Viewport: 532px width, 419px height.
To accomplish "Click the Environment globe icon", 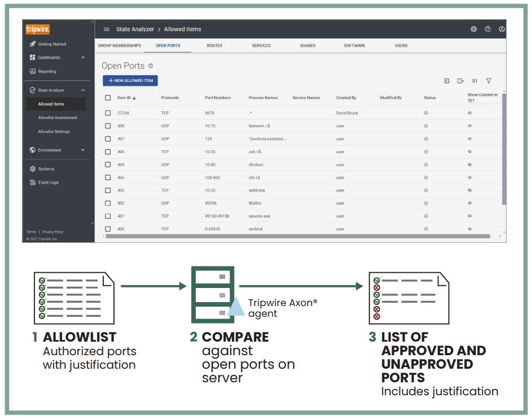I will pos(33,150).
